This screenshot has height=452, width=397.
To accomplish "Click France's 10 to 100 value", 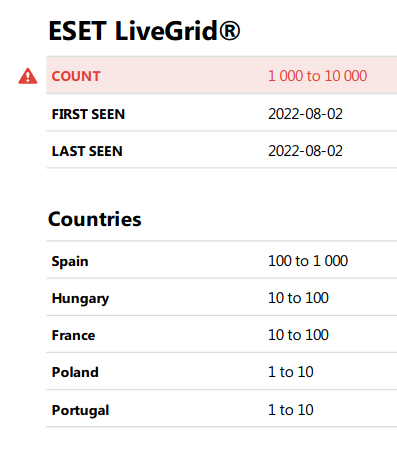I will pos(298,335).
